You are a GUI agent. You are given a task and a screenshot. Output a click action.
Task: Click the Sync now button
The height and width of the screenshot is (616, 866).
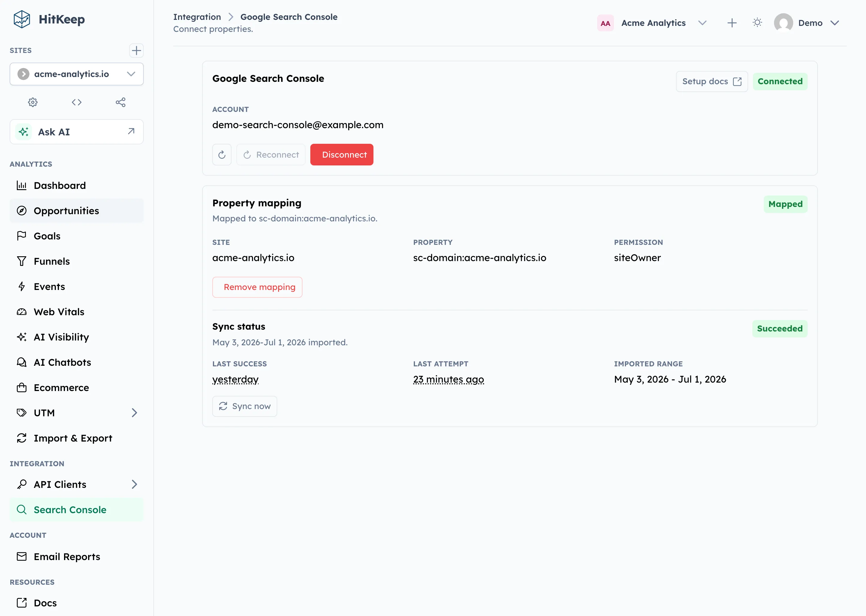[244, 406]
